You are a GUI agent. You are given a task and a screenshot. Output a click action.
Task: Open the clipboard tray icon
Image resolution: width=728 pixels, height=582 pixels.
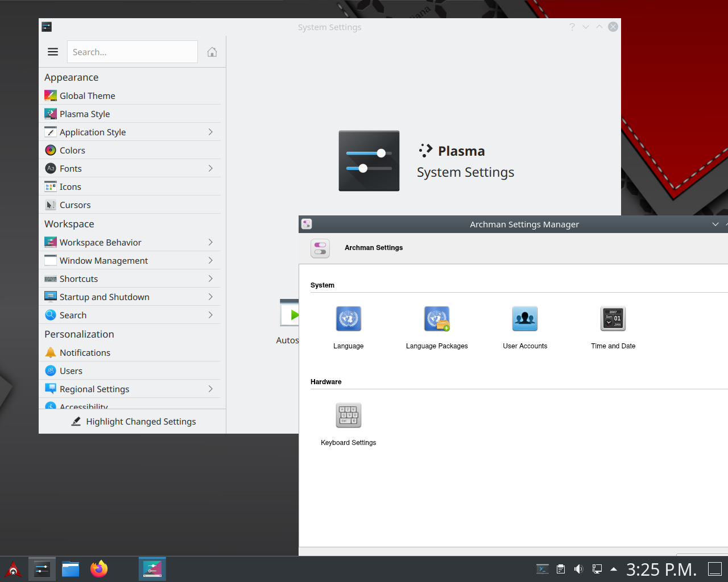pyautogui.click(x=561, y=569)
